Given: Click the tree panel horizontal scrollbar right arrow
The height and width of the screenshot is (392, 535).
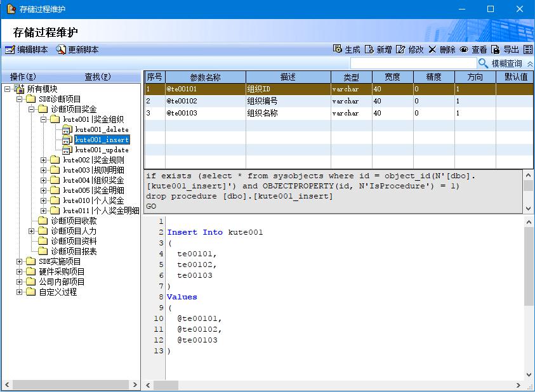Looking at the screenshot, I should pyautogui.click(x=135, y=385).
